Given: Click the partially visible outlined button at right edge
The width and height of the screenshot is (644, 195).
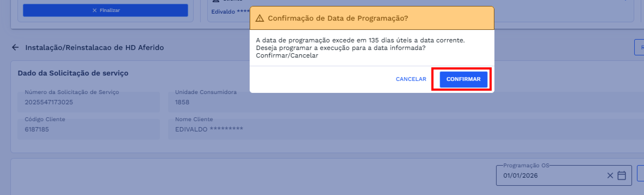Looking at the screenshot, I should click(640, 47).
